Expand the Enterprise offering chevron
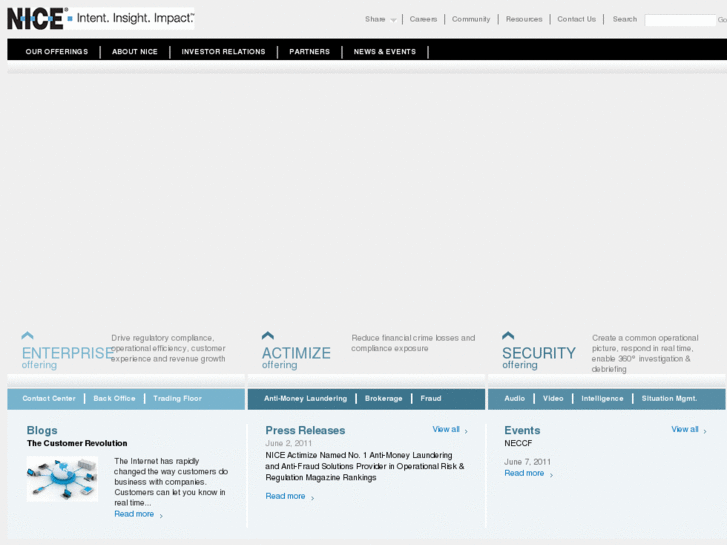 click(x=27, y=335)
